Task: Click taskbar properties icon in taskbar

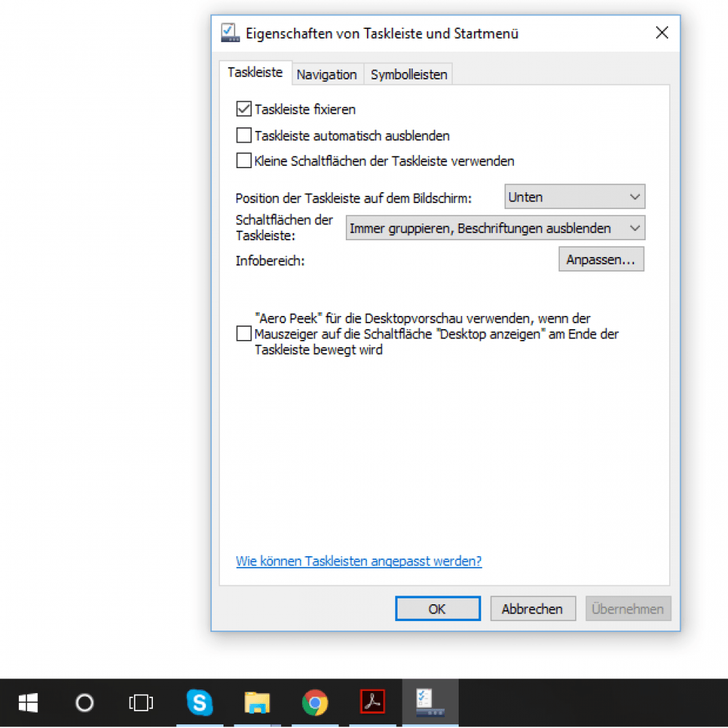Action: 430,702
